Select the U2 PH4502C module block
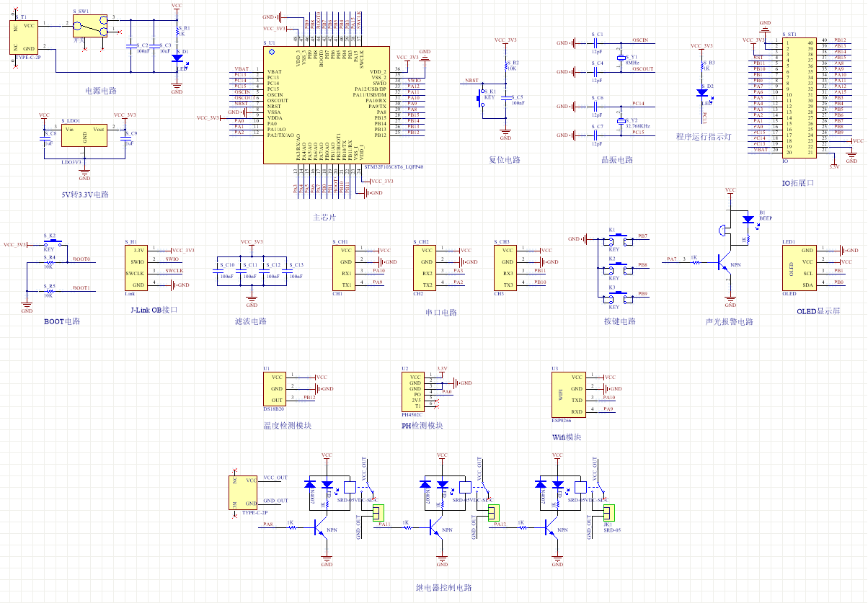The image size is (868, 603). pos(414,392)
